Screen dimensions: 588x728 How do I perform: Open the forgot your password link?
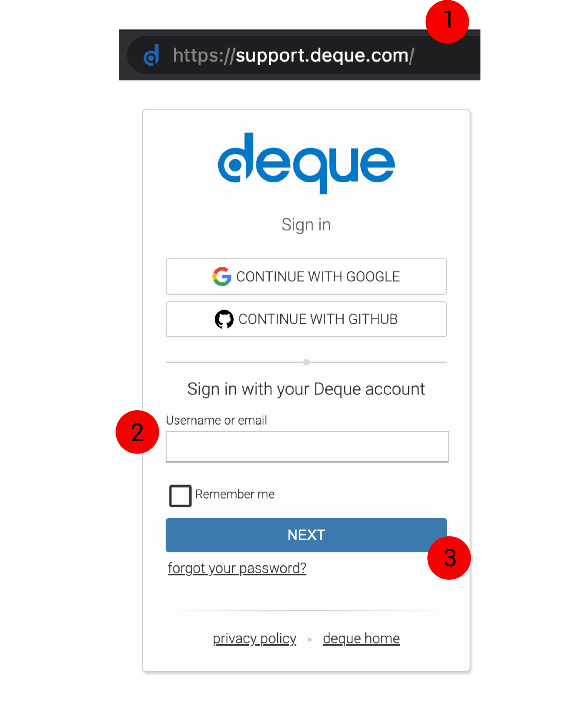tap(237, 568)
